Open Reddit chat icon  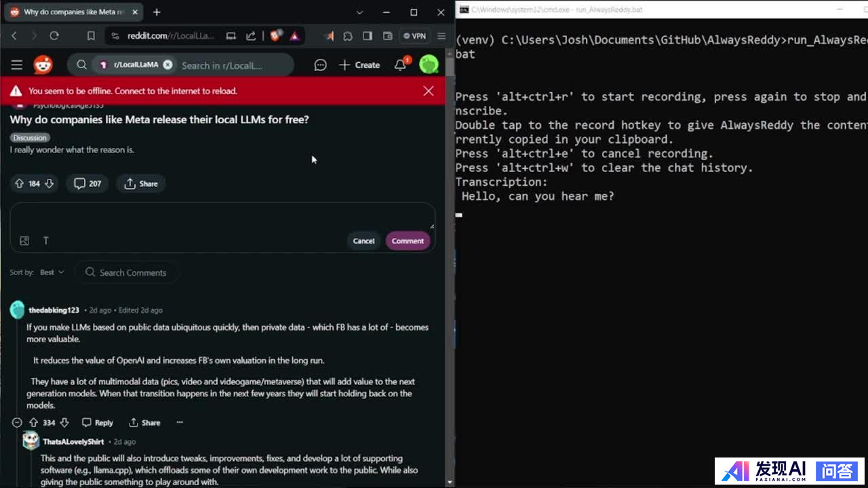320,65
